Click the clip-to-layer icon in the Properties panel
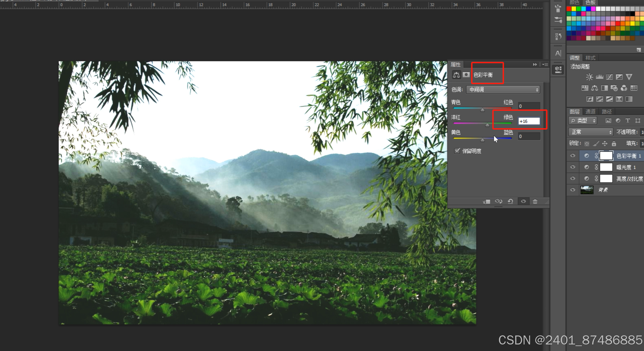 486,201
